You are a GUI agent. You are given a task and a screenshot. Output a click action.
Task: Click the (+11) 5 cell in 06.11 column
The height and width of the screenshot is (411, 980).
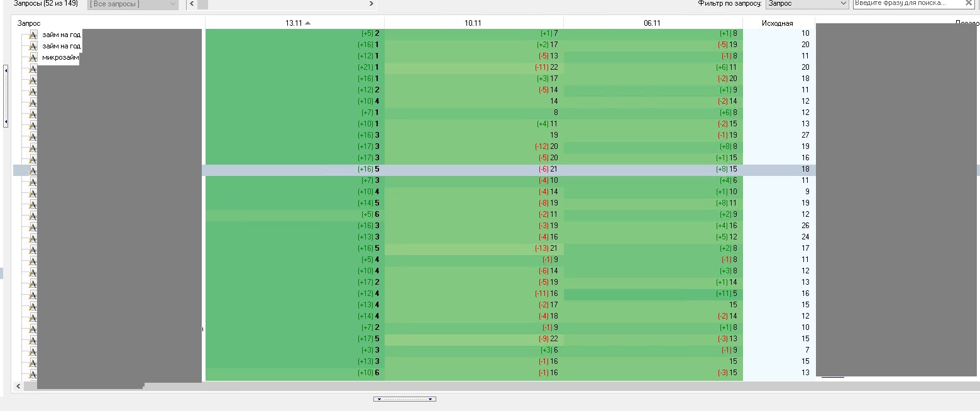pos(653,293)
